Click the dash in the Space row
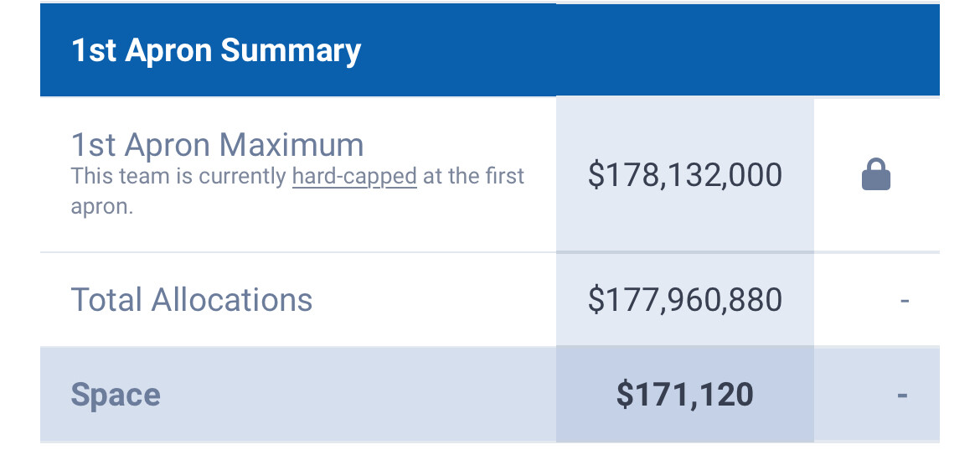The image size is (980, 455). [x=902, y=394]
